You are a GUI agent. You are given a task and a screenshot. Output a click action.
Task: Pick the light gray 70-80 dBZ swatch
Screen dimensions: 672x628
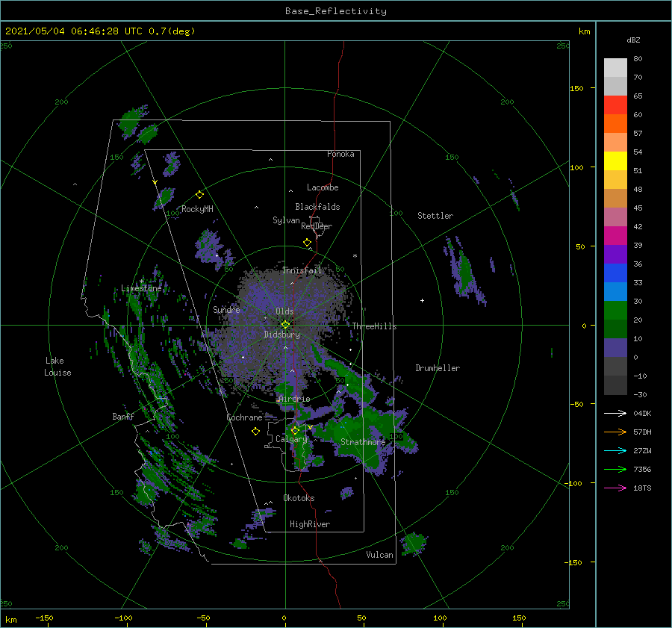[615, 68]
